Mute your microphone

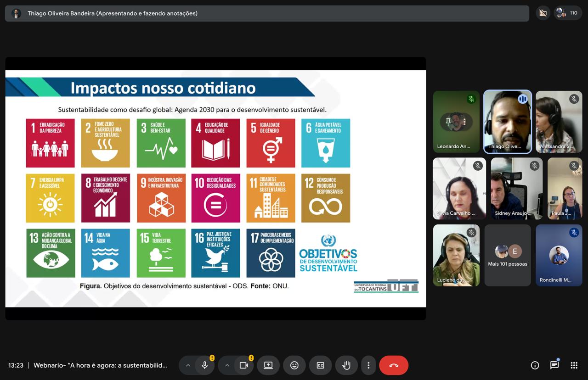click(204, 365)
